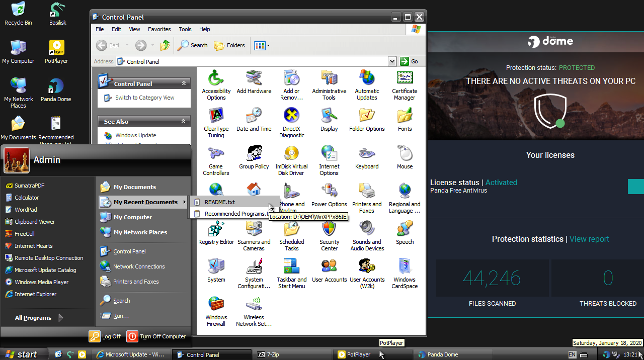644x360 pixels.
Task: Click View report in Panda Dome
Action: pyautogui.click(x=589, y=239)
